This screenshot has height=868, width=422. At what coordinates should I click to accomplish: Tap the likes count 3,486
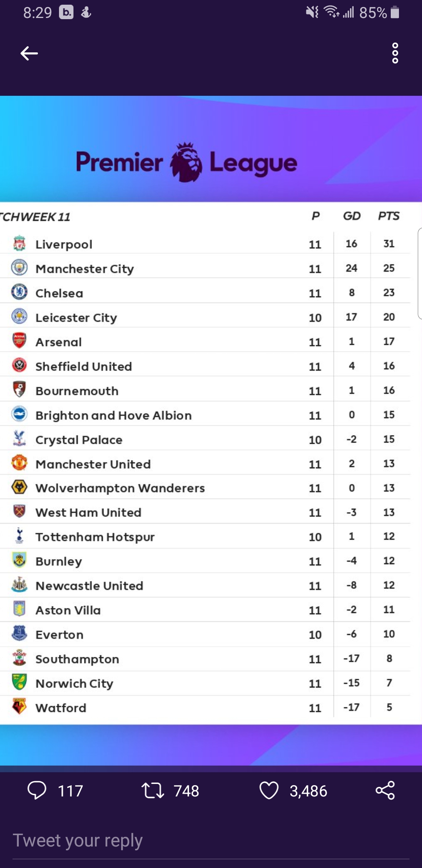click(x=308, y=791)
